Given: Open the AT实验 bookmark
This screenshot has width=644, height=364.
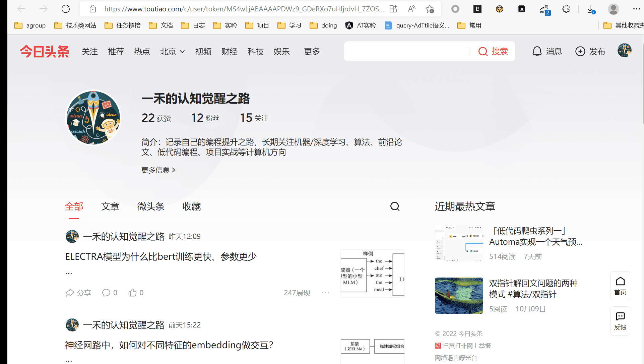Looking at the screenshot, I should click(x=361, y=25).
